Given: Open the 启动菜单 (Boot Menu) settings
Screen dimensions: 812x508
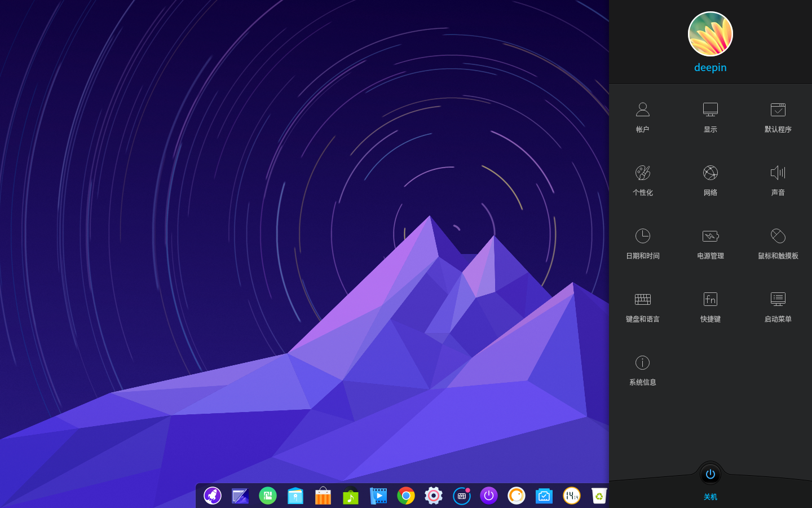Looking at the screenshot, I should [778, 306].
